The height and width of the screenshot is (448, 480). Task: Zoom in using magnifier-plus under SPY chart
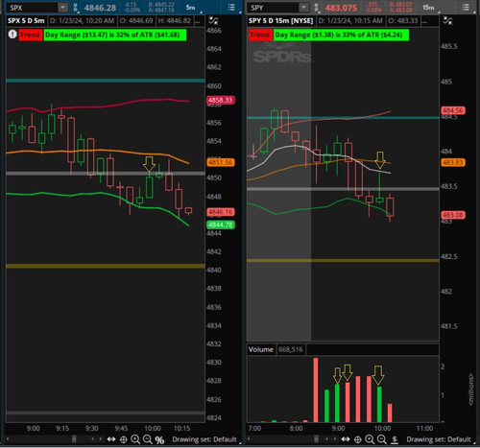[x=370, y=439]
